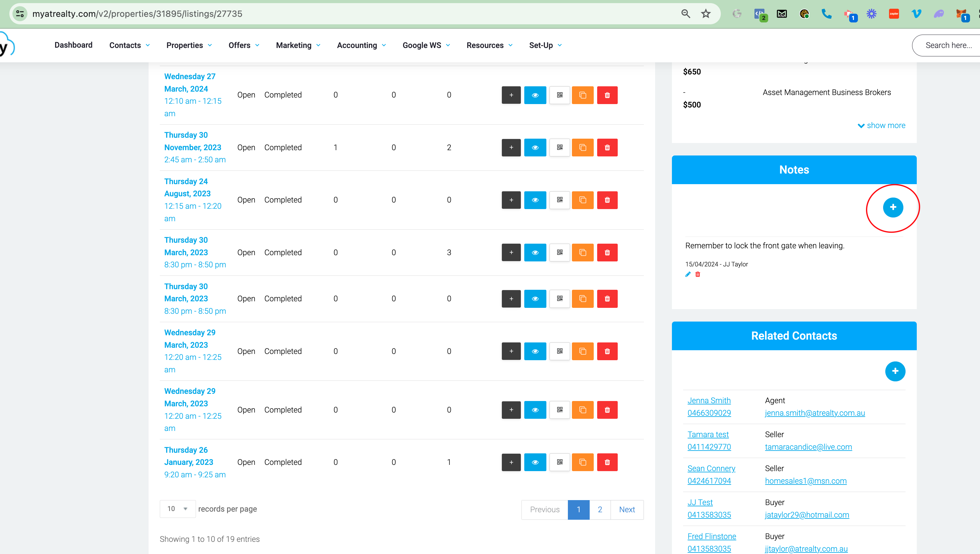Open the browser zoom magnifier icon

[686, 14]
